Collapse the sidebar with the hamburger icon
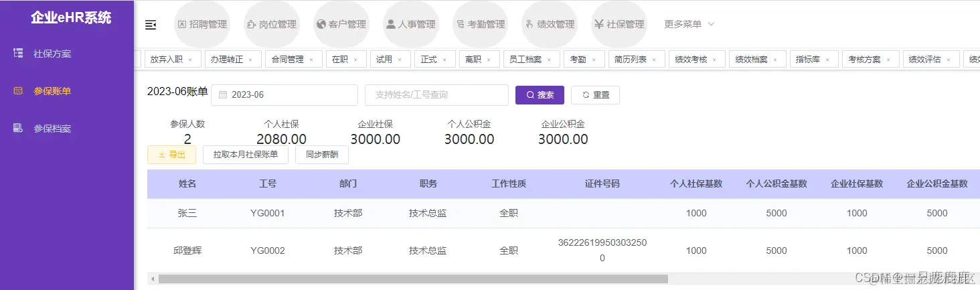The width and height of the screenshot is (980, 290). click(151, 25)
